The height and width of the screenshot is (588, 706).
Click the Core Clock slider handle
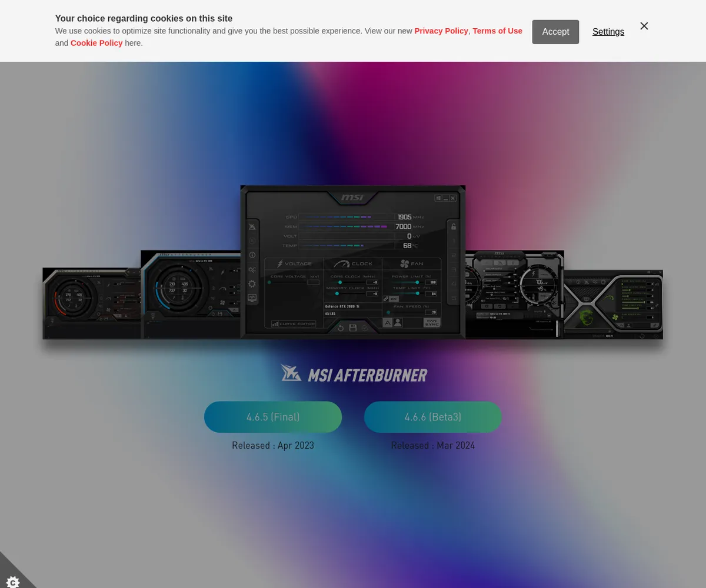click(340, 282)
